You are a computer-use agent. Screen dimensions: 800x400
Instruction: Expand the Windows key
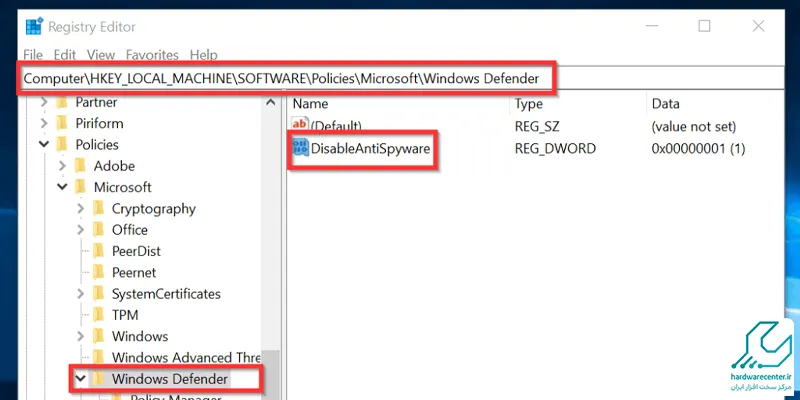81,336
